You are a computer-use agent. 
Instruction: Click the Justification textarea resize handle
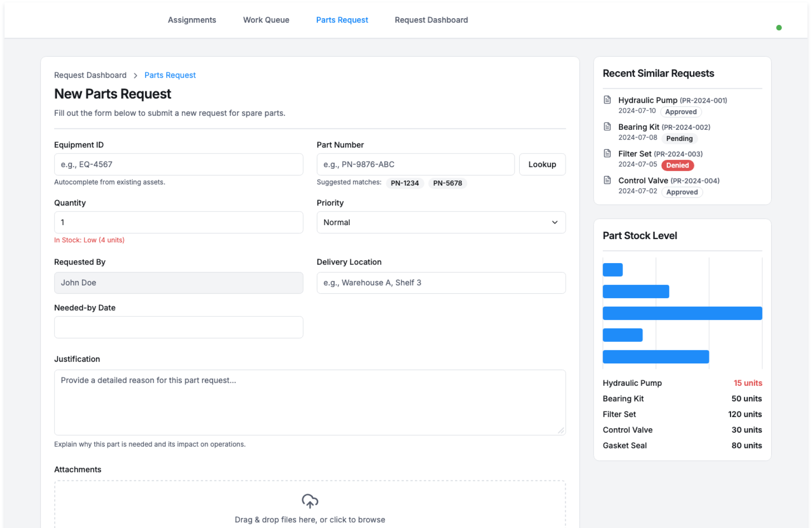click(561, 431)
